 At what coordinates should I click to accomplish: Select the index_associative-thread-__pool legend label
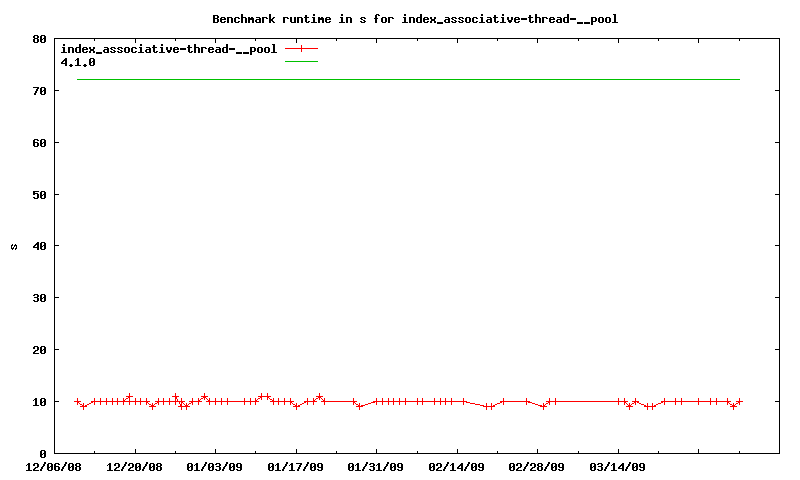tap(169, 48)
